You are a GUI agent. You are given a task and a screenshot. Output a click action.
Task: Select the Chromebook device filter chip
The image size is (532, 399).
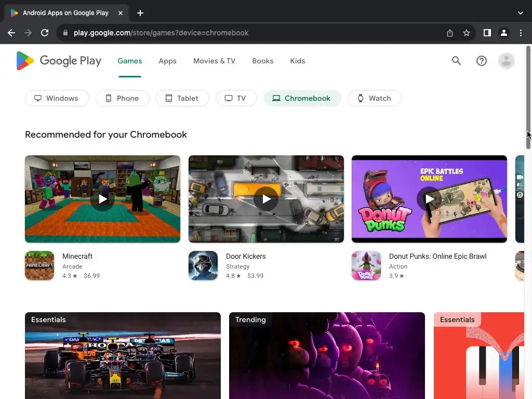tap(302, 98)
